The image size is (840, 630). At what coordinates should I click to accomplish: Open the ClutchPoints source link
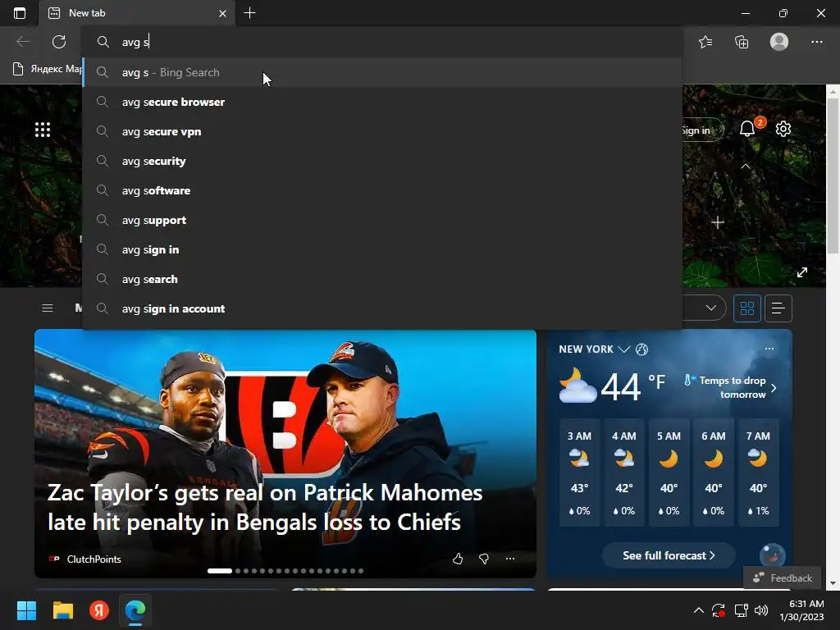pos(85,559)
